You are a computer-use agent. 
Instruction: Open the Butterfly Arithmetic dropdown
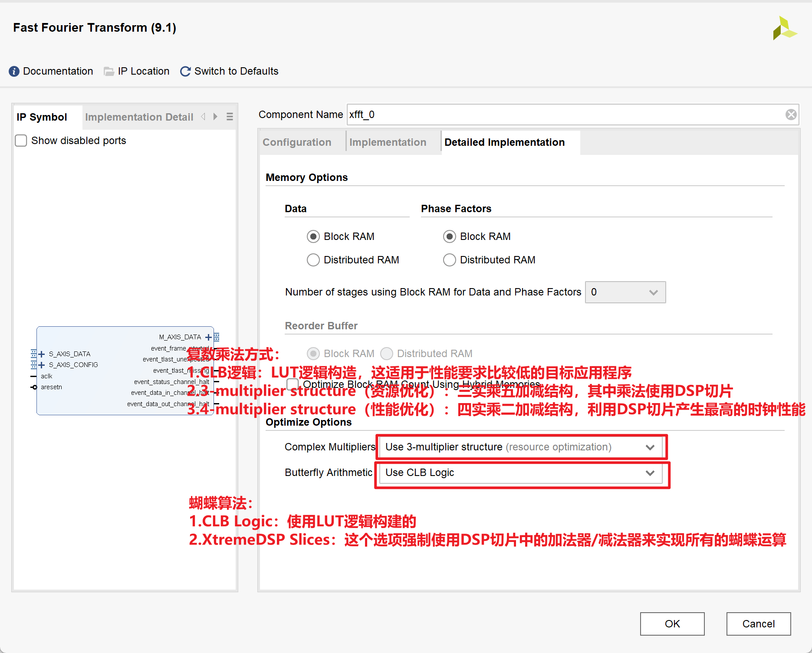click(x=521, y=473)
